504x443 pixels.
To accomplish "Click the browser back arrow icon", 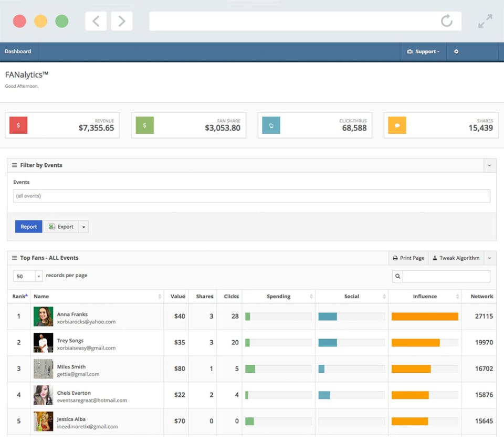I will pos(96,21).
